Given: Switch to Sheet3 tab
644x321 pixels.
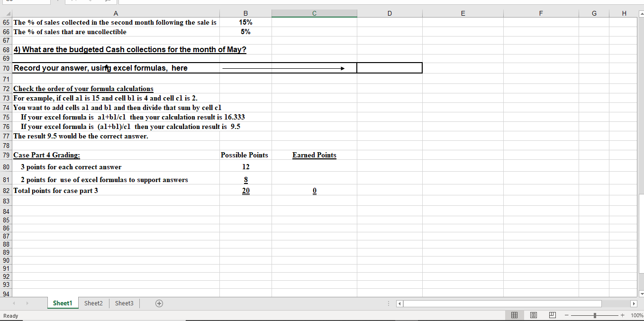Looking at the screenshot, I should click(124, 303).
